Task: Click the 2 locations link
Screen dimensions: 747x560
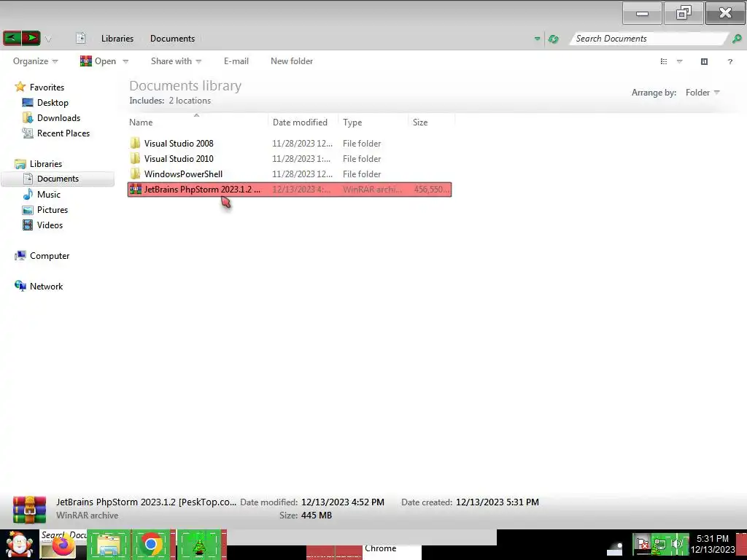Action: [x=190, y=101]
